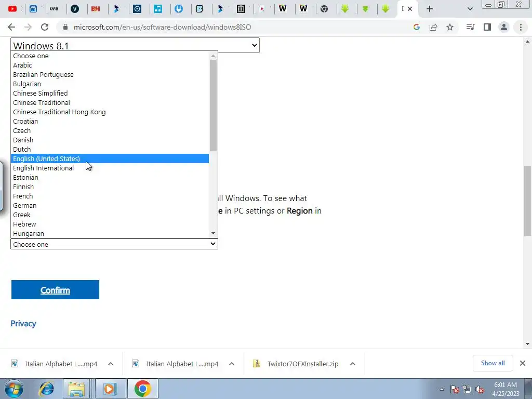Click the page vertical scrollbar thumb

[527, 201]
